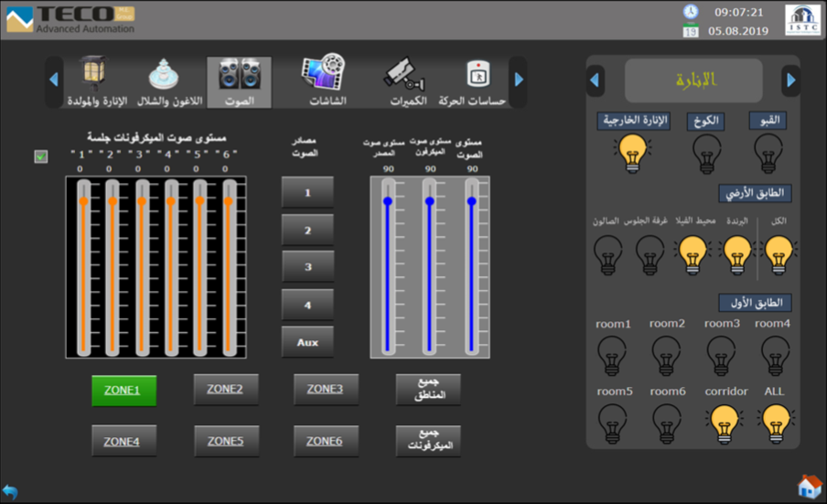Screen dimensions: 827x504
Task: Click the ISTC logo icon
Action: (802, 20)
